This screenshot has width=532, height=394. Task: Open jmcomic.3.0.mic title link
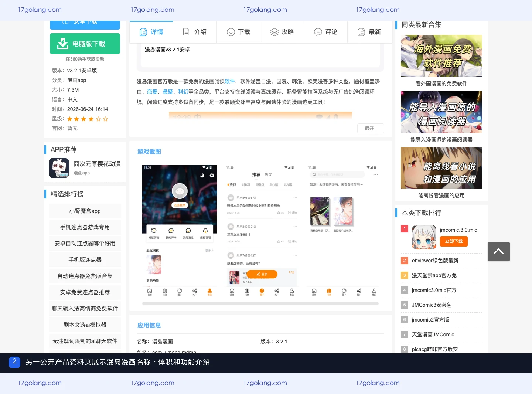(x=458, y=230)
